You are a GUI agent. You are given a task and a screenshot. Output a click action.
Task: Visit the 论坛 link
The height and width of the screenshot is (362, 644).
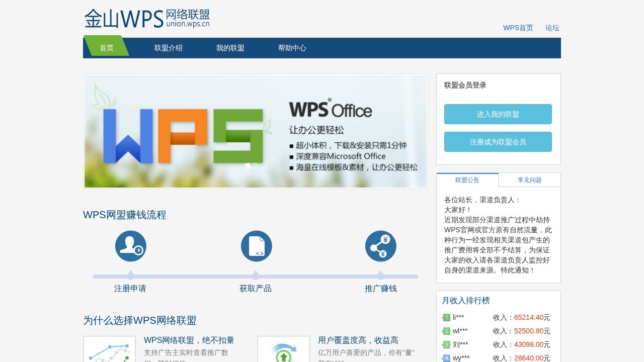click(551, 28)
